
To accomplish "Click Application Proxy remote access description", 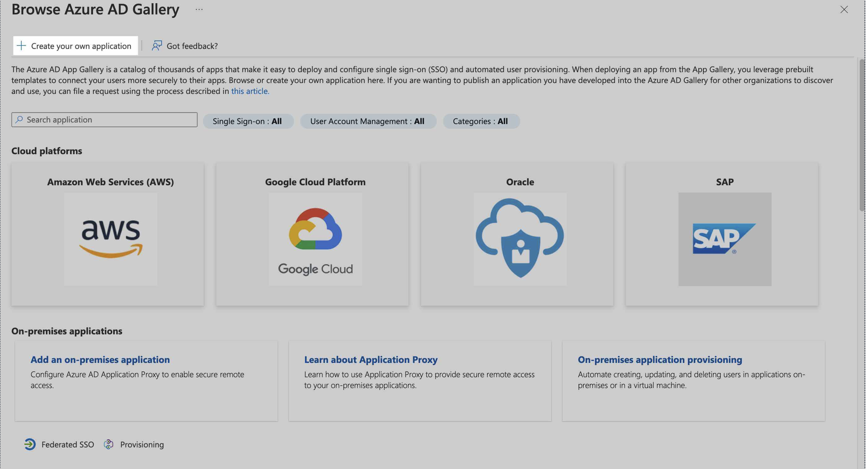I will click(138, 380).
